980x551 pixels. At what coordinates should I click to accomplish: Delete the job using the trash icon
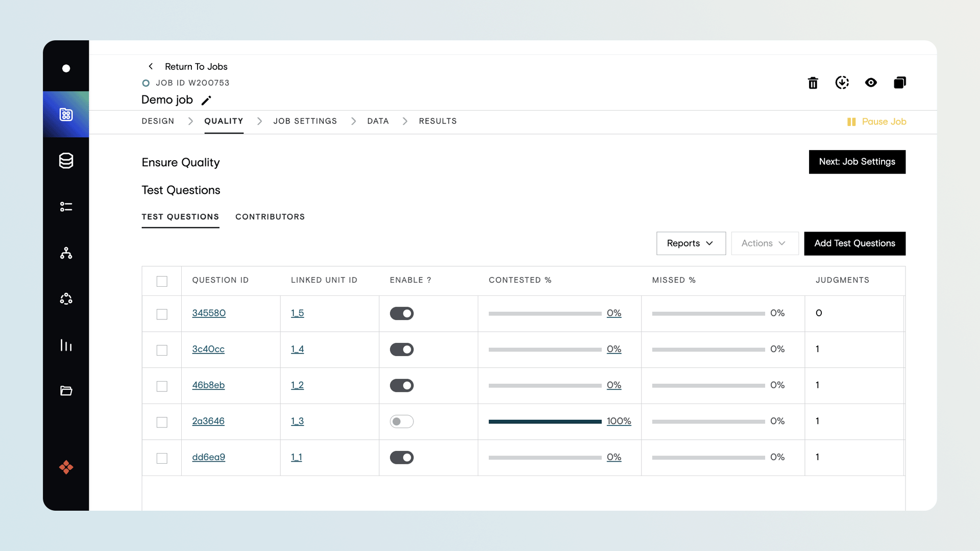tap(813, 83)
